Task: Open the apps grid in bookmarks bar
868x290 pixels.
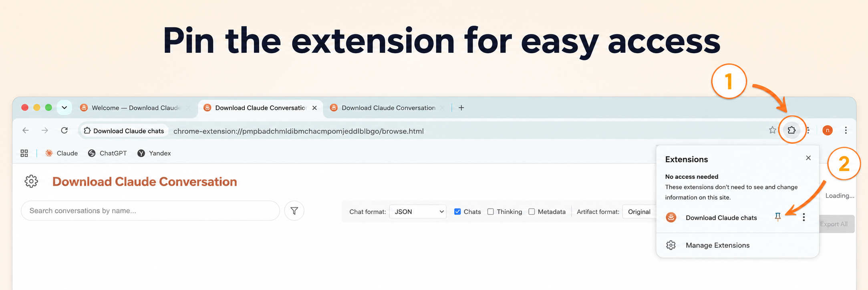Action: (24, 153)
